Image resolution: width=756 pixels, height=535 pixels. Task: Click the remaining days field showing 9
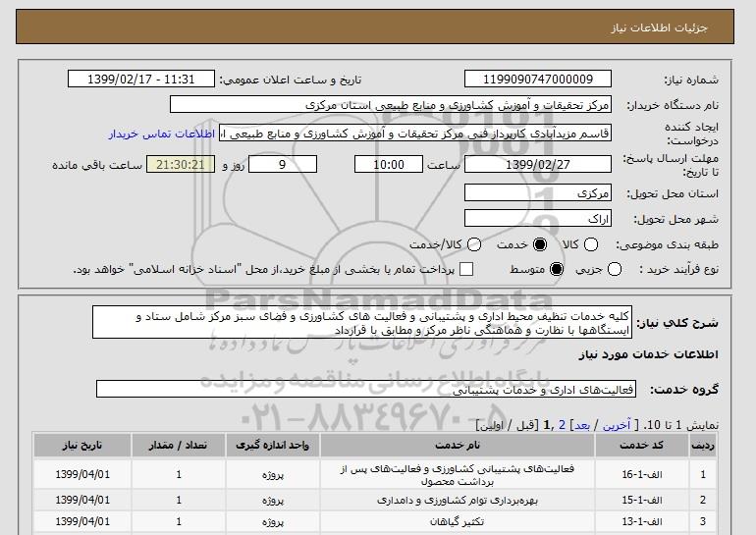[283, 164]
